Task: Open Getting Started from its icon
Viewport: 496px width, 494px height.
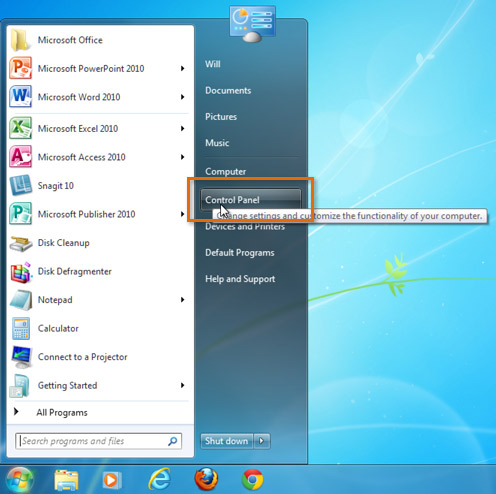Action: [x=20, y=386]
